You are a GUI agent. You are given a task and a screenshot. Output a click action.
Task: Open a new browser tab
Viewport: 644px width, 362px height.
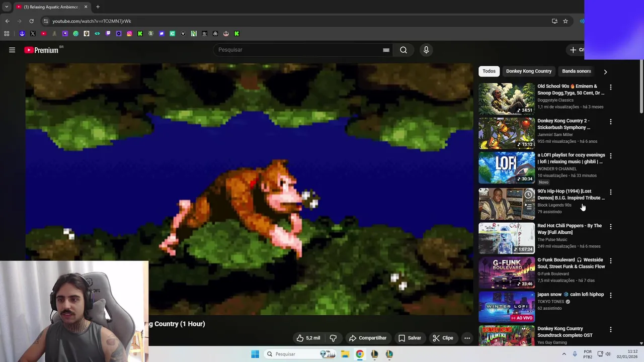pyautogui.click(x=98, y=7)
